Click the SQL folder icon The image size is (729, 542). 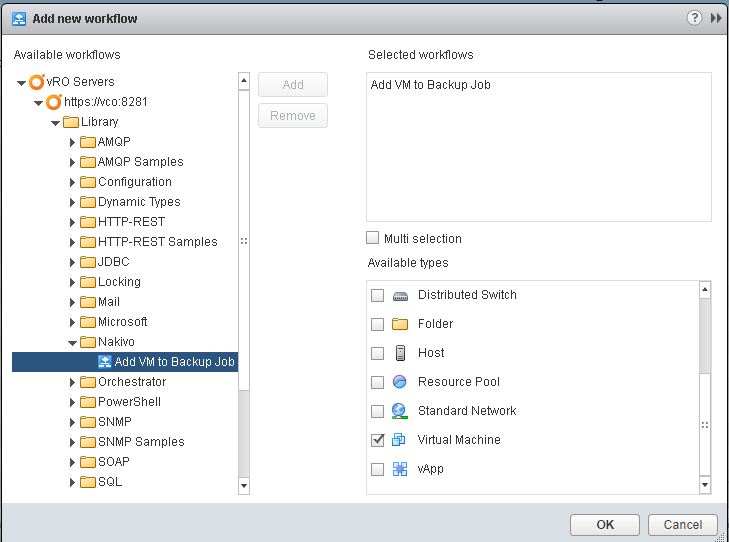coord(87,482)
